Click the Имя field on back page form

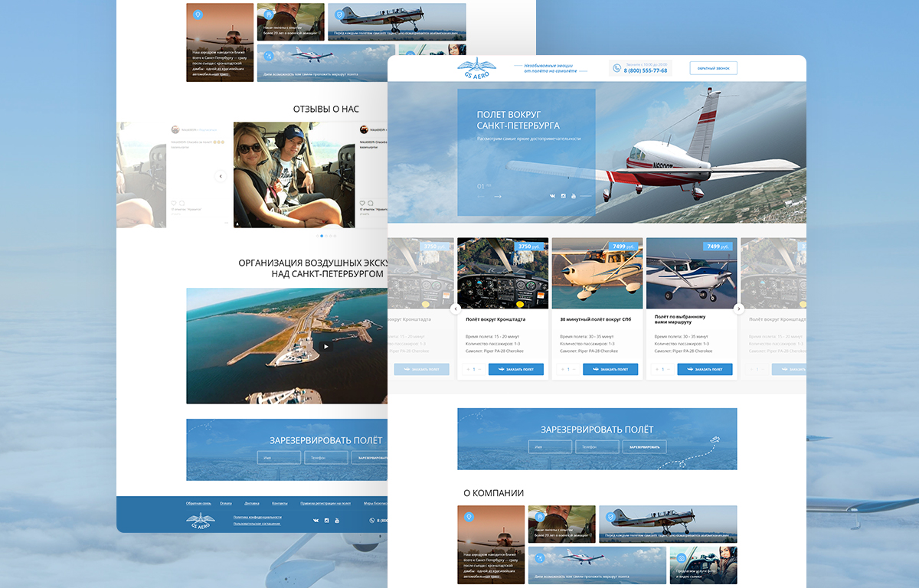279,458
